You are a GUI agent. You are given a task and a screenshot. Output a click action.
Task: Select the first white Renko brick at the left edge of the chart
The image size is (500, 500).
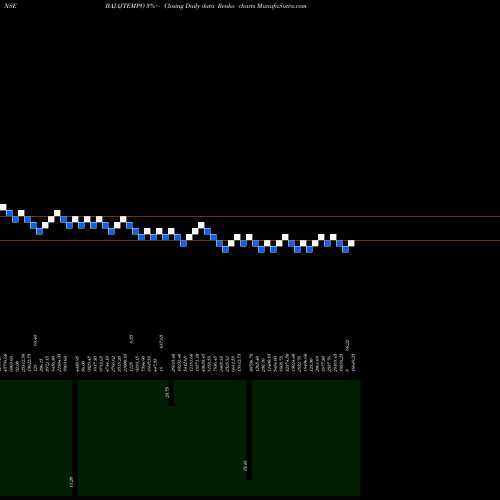[x=3, y=207]
